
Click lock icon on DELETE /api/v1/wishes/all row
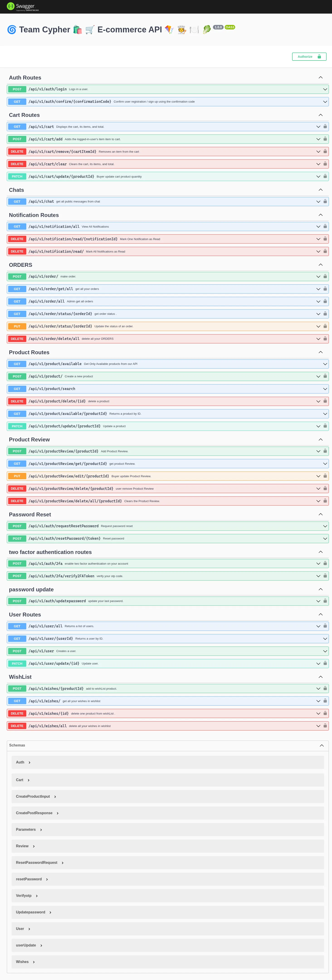pos(325,725)
